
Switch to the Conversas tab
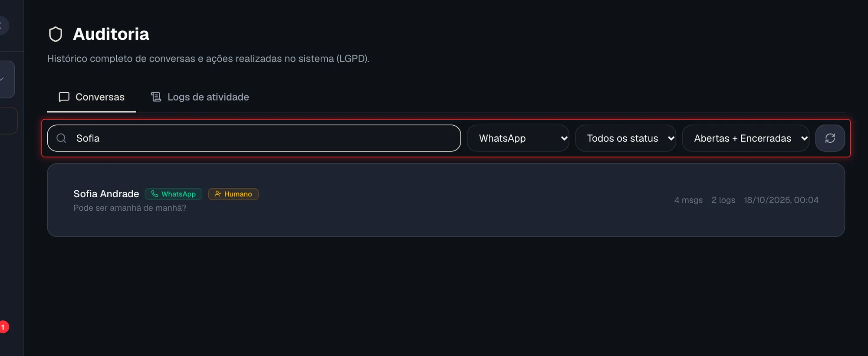(92, 97)
